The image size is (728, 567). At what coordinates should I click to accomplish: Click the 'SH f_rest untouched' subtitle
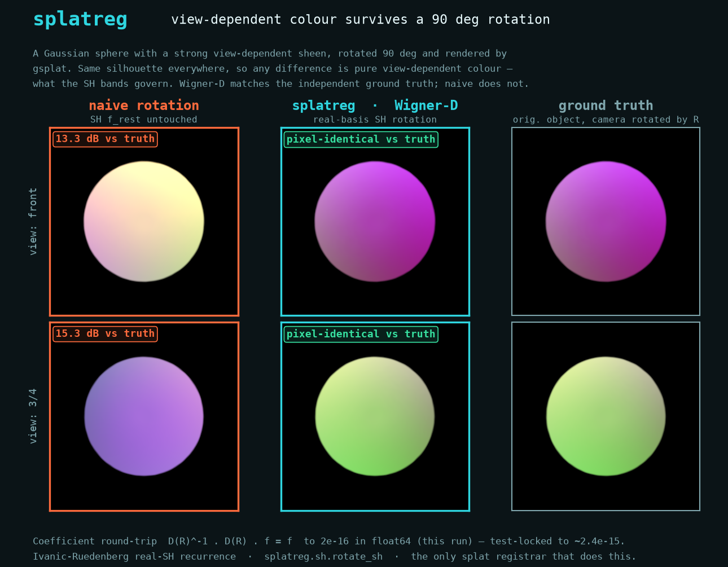144,120
